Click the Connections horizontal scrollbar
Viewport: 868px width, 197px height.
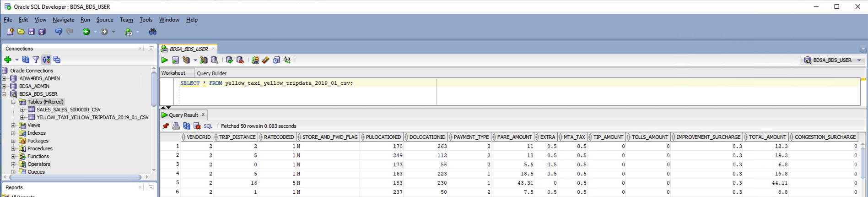tap(75, 177)
